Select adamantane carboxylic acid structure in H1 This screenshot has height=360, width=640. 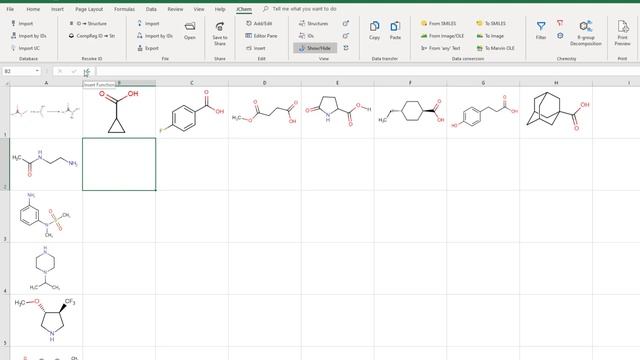tap(558, 111)
